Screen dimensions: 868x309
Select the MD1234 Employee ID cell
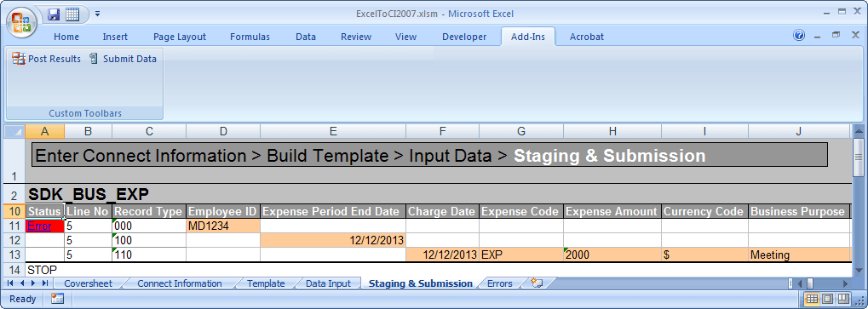223,226
